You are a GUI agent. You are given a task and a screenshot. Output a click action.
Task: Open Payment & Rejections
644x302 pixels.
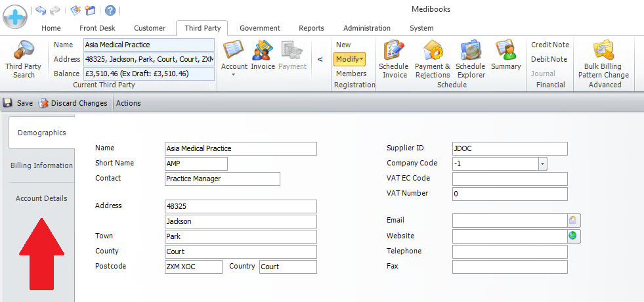pos(433,59)
